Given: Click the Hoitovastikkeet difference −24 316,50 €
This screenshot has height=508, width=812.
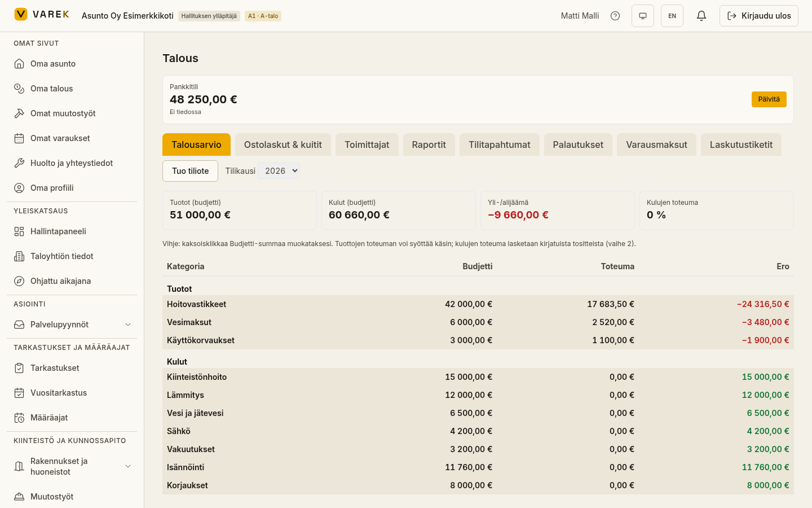Looking at the screenshot, I should [x=763, y=304].
